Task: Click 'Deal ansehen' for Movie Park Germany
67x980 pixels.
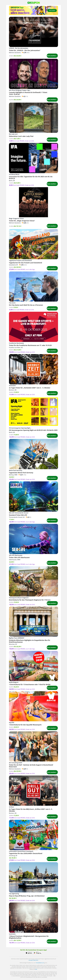Action: pos(52,478)
